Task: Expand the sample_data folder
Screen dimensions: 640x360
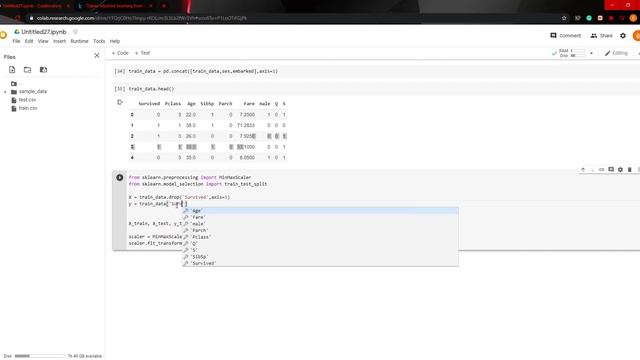Action: click(5, 92)
